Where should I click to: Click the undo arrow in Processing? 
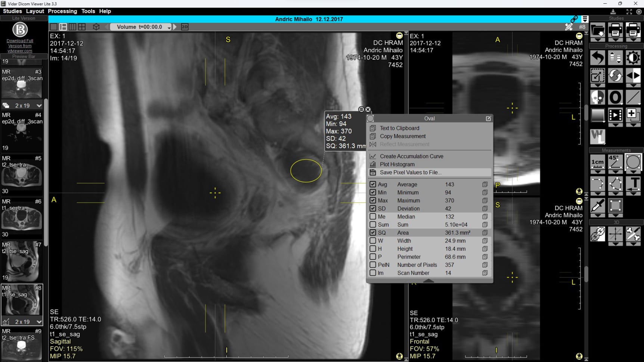pyautogui.click(x=597, y=58)
